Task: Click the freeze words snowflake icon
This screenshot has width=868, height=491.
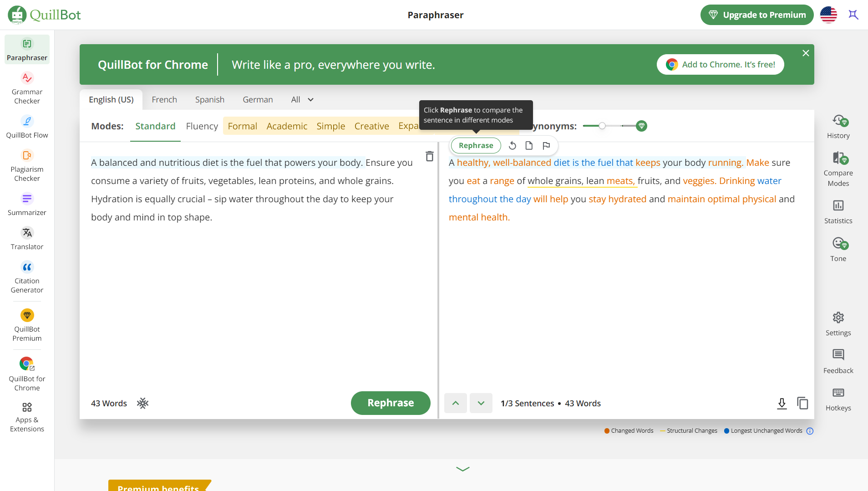Action: click(143, 403)
